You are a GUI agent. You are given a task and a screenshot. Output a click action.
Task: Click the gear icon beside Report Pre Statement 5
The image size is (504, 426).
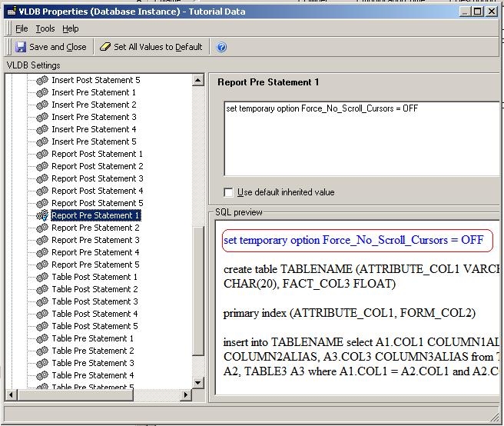(42, 265)
